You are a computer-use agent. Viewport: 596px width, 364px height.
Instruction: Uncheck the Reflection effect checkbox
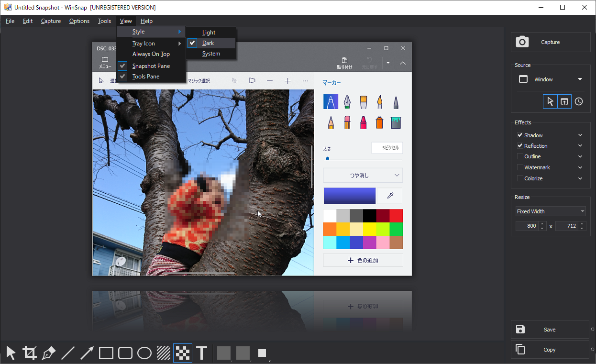coord(520,146)
